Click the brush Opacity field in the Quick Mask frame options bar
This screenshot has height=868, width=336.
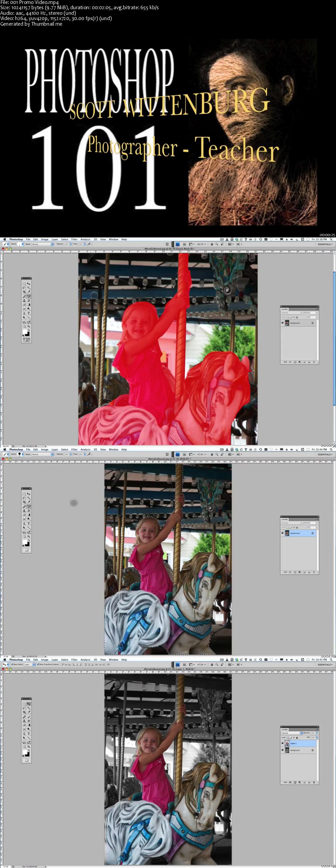click(x=67, y=244)
